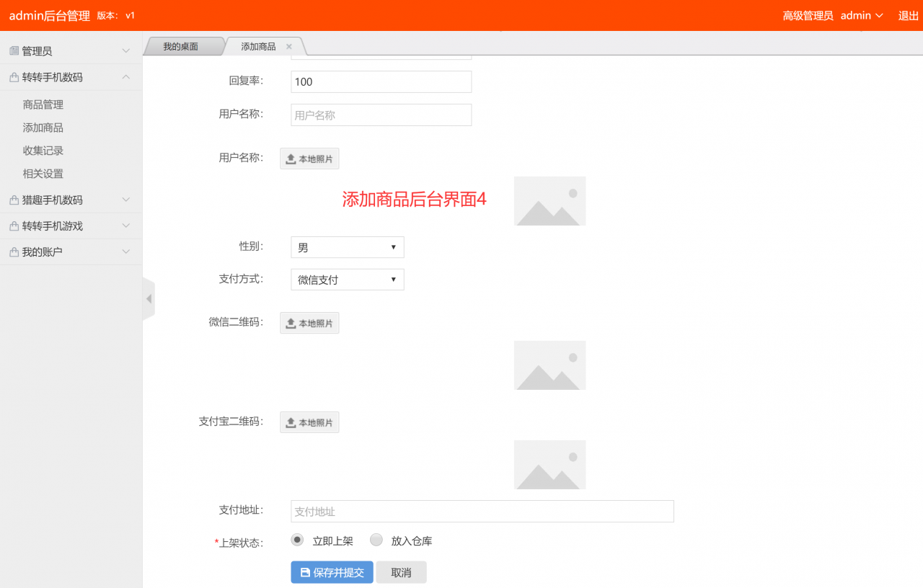The image size is (923, 588).
Task: Click the 保存并提交 button
Action: click(332, 572)
